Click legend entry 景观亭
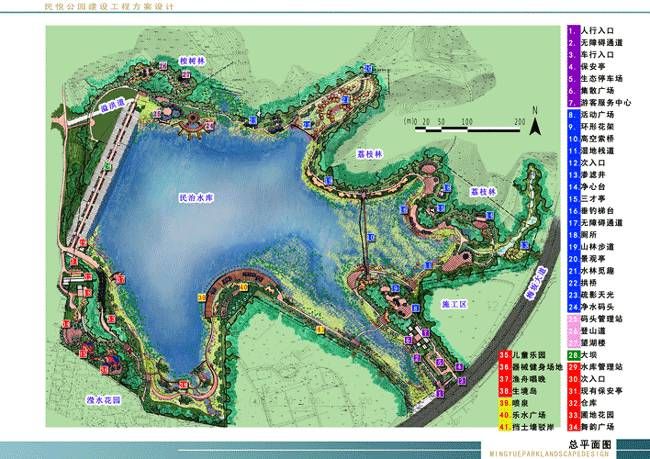This screenshot has height=459, width=650. pyautogui.click(x=587, y=259)
